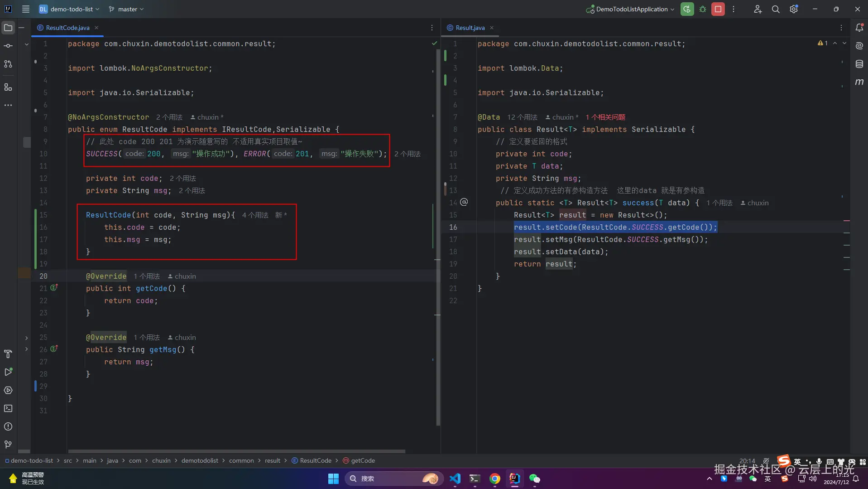Screen dimensions: 868x489
Task: Click the horizontal scrollbar of ResultCode.java editor
Action: click(237, 451)
